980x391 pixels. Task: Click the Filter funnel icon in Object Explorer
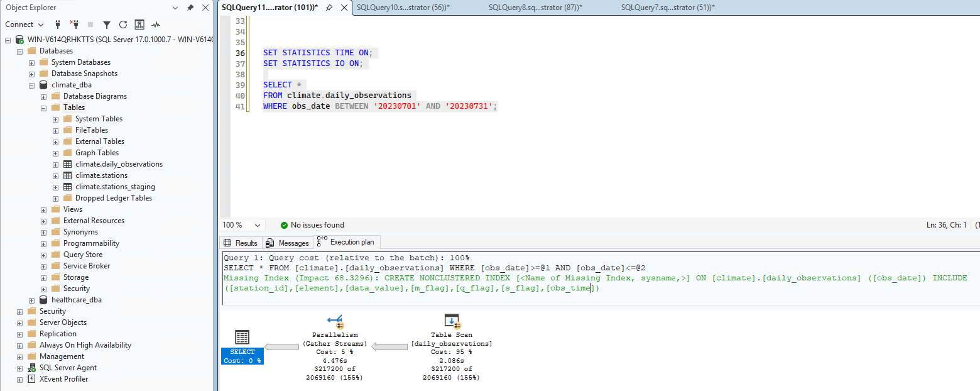(107, 25)
